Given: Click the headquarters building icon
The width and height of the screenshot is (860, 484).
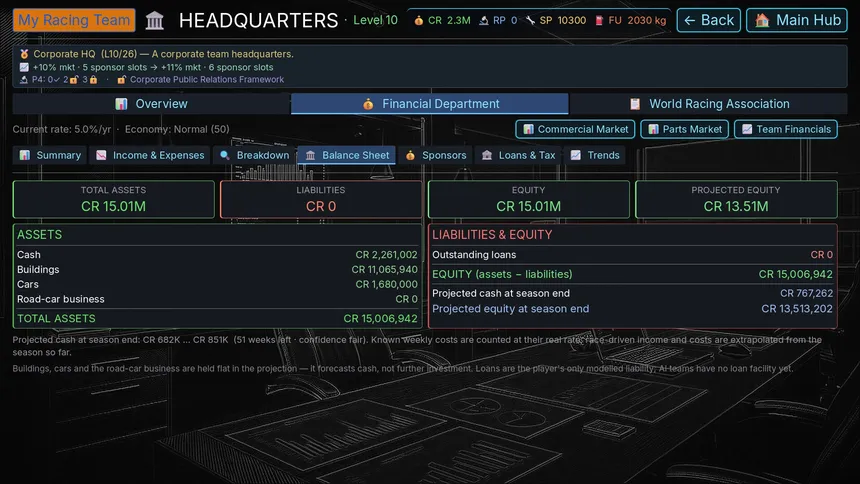Looking at the screenshot, I should coord(155,21).
